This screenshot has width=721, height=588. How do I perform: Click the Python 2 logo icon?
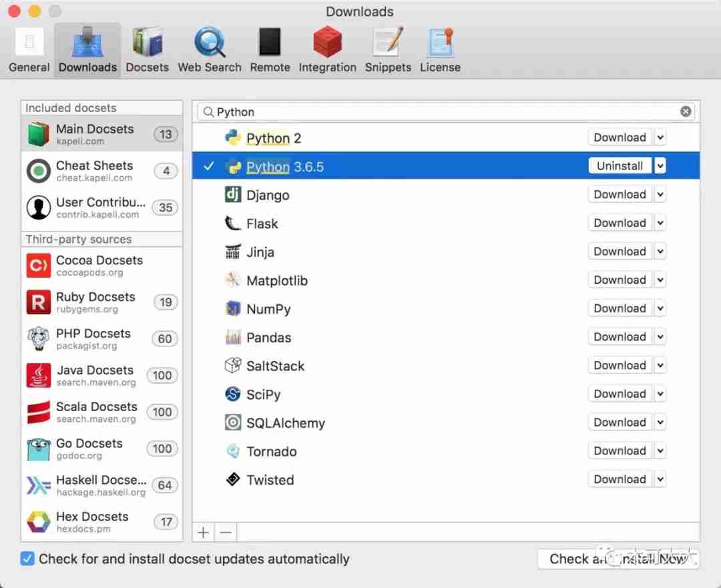click(x=233, y=137)
